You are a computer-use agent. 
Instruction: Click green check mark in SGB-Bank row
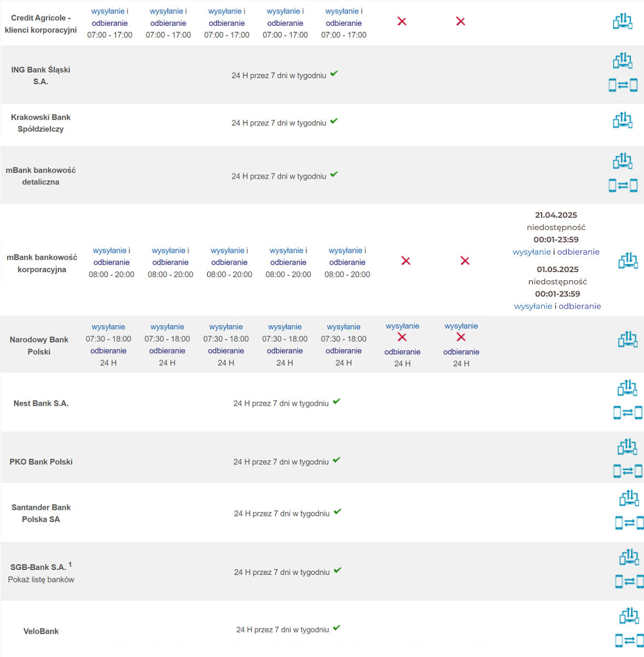[338, 570]
